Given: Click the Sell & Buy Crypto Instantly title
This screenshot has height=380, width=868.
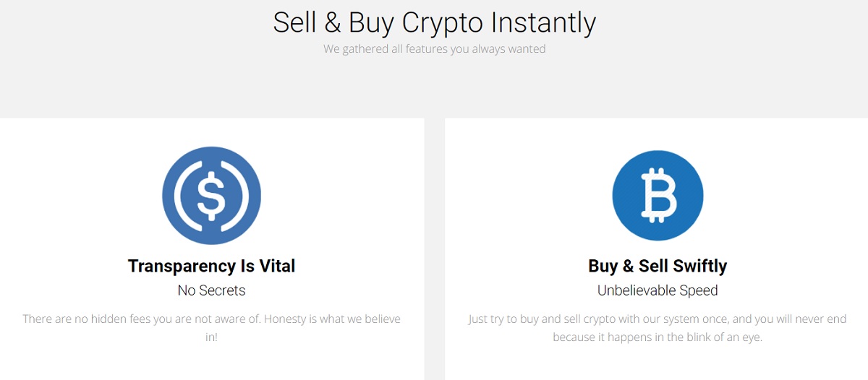Looking at the screenshot, I should pyautogui.click(x=434, y=22).
